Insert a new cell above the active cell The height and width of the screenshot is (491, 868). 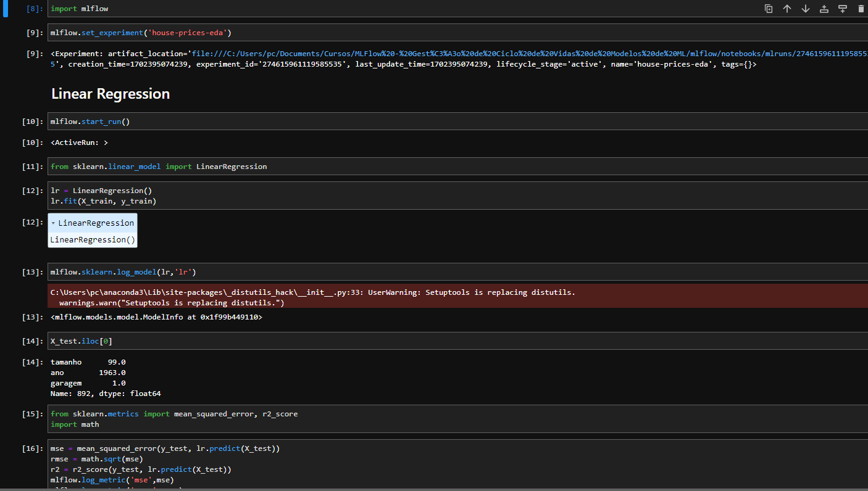[824, 9]
